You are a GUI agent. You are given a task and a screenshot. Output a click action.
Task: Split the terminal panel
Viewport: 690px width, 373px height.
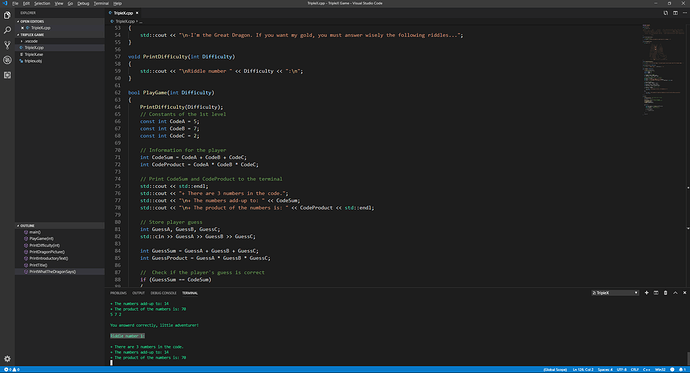[x=656, y=293]
